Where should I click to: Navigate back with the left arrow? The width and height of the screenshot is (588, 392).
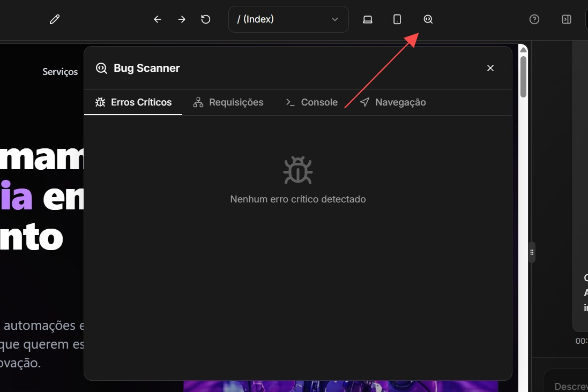click(x=157, y=19)
